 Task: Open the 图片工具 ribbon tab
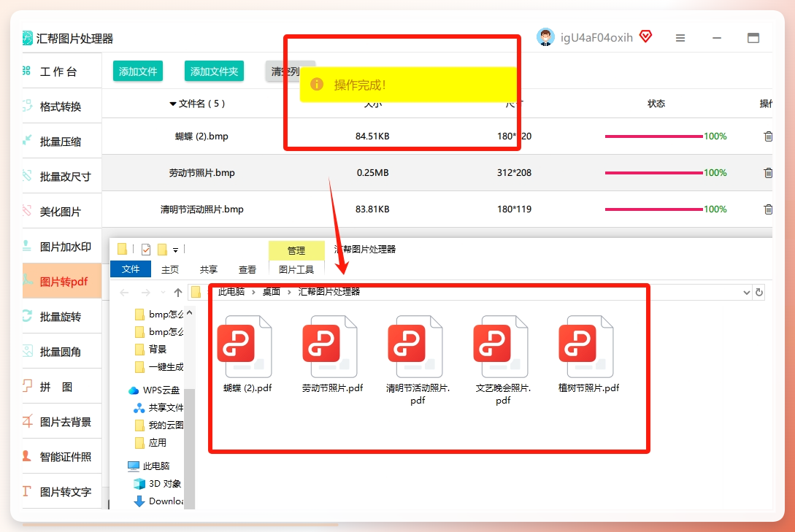[296, 269]
